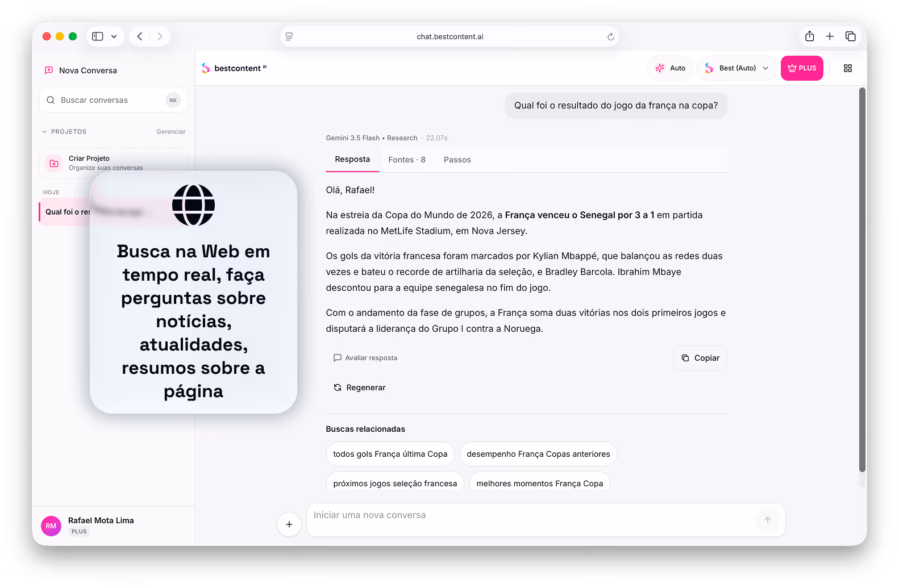Click the Criar Projeto folder icon
The image size is (899, 588).
(54, 163)
